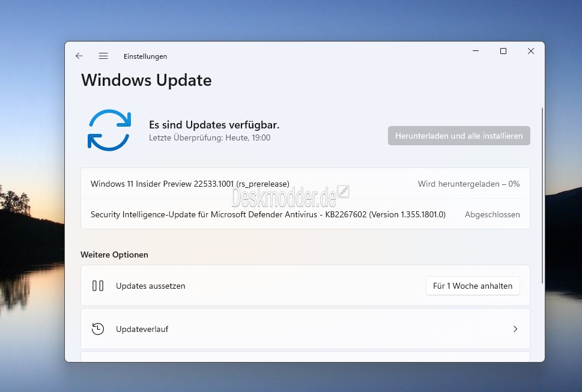Open the Updateverlauf entry
582x392 pixels.
305,329
